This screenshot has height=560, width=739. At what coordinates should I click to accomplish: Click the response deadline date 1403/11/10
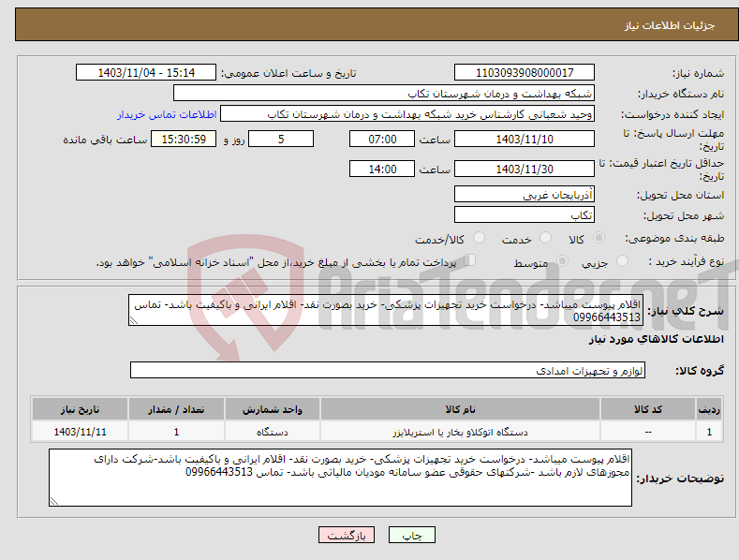[525, 139]
